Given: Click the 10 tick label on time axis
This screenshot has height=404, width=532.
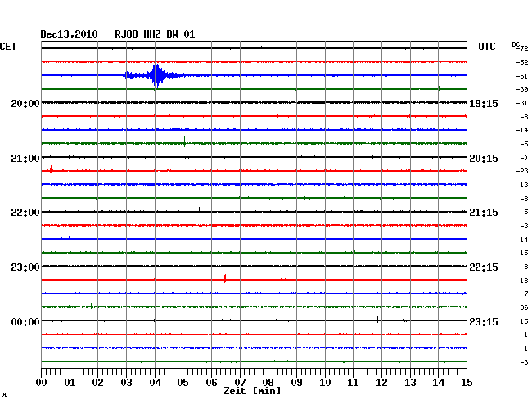Looking at the screenshot, I should click(325, 383).
